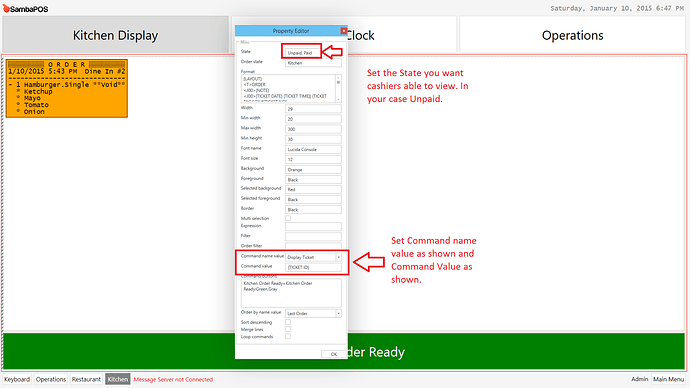This screenshot has height=388, width=690.
Task: Click inside the Format text box
Action: click(x=289, y=88)
